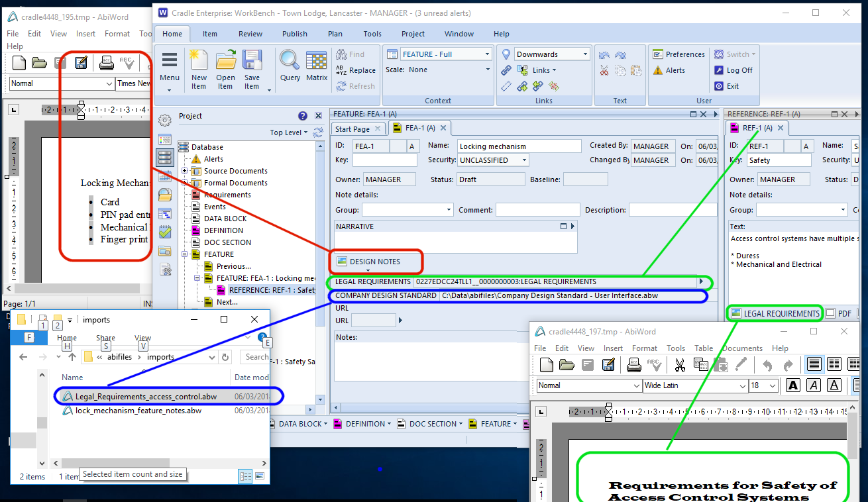Click the expand icon on NARRATIVE frame
Image resolution: width=868 pixels, height=502 pixels.
(564, 226)
